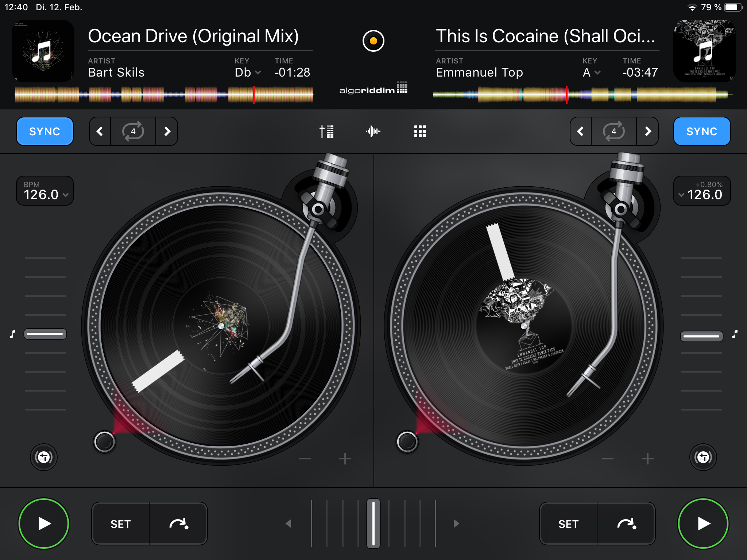Jump to cue point on right deck
747x560 pixels.
point(626,524)
